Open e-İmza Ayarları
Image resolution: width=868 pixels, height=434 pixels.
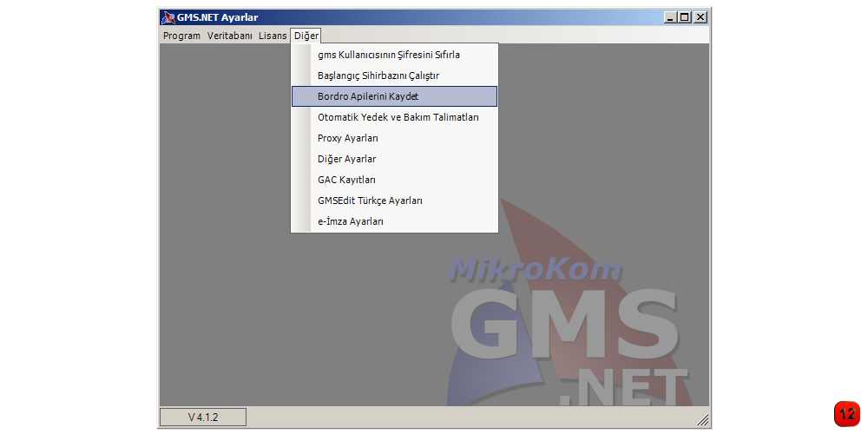coord(394,221)
